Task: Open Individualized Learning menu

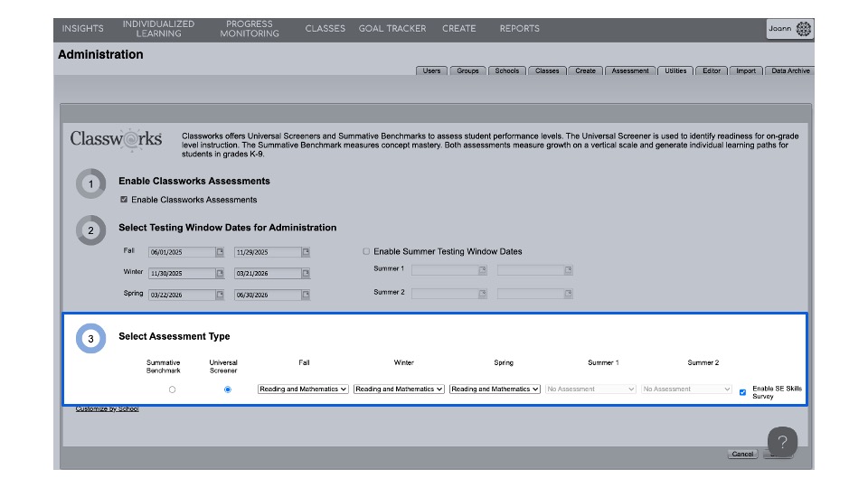Action: pyautogui.click(x=158, y=29)
